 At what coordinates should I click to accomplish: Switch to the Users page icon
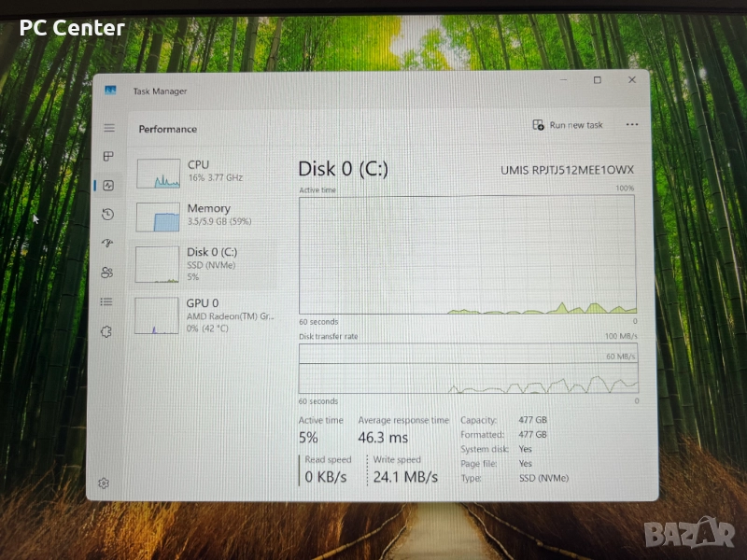pyautogui.click(x=107, y=273)
